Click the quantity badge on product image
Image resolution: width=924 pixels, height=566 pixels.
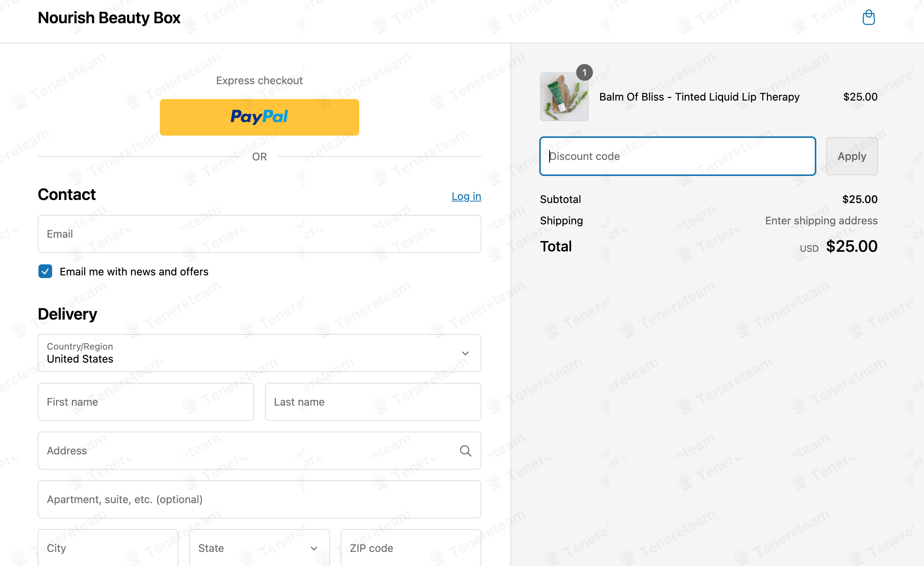click(x=584, y=72)
